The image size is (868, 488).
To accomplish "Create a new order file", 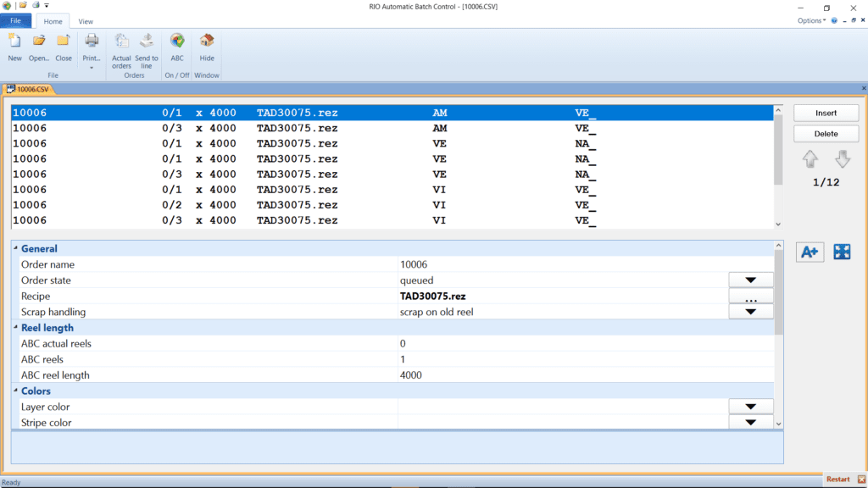I will tap(14, 48).
